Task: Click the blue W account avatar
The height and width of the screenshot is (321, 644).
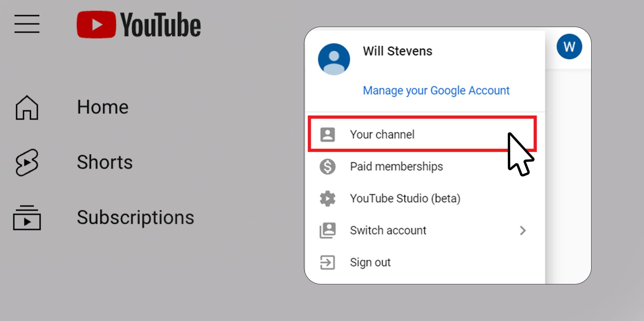Action: coord(569,47)
